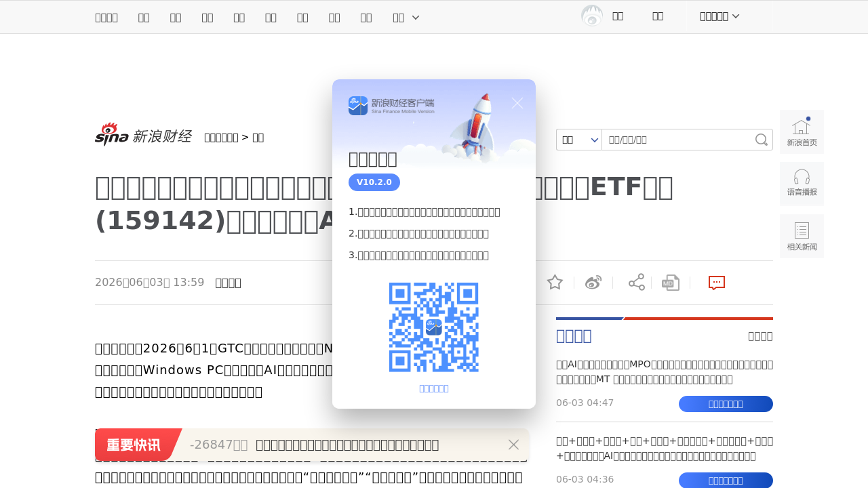Image resolution: width=868 pixels, height=488 pixels.
Task: Click the star favorite icon
Action: (x=555, y=283)
